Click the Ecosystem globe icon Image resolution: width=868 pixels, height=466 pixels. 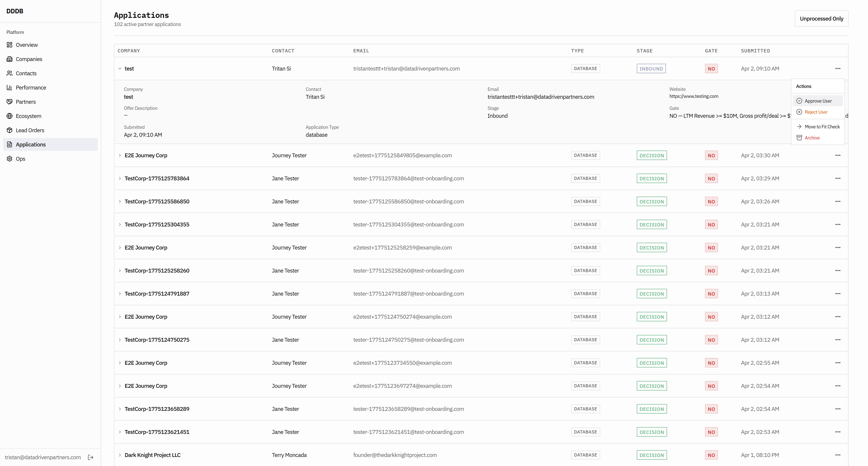(9, 116)
